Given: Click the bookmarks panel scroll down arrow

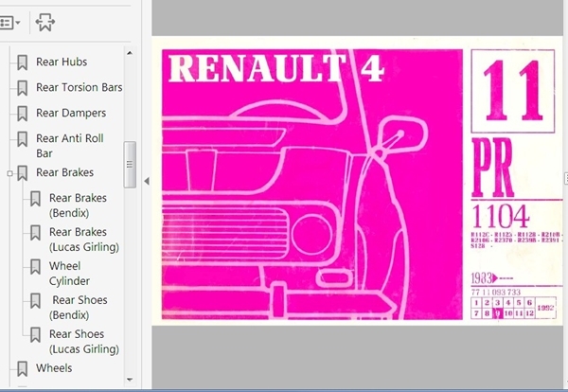Looking at the screenshot, I should (130, 380).
